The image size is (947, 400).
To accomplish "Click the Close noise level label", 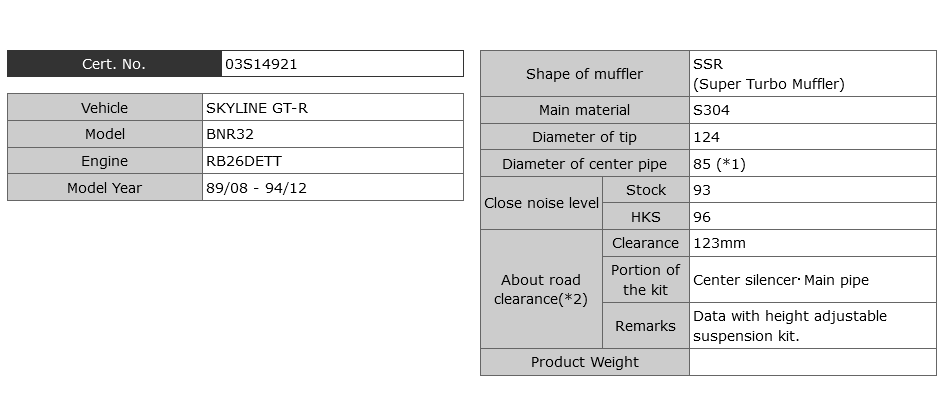I will [541, 203].
